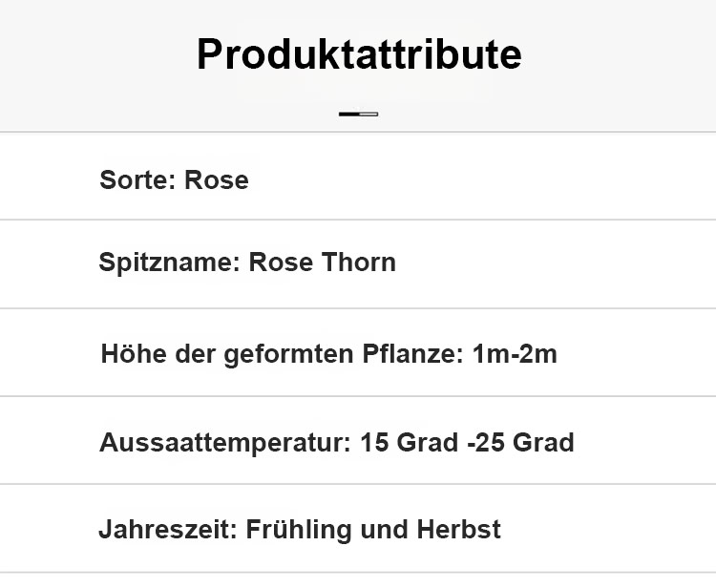The image size is (716, 588).
Task: Click the word und in the Jahreszeit row
Action: click(384, 530)
